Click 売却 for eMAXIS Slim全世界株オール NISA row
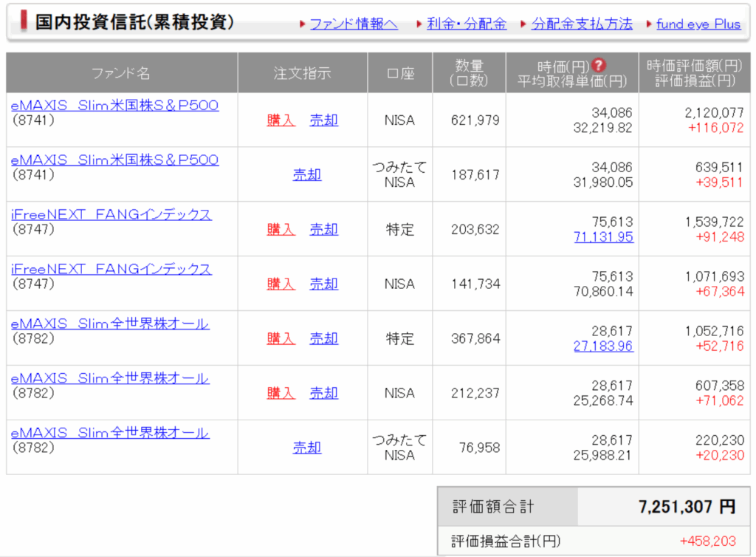This screenshot has height=557, width=756. pos(323,392)
